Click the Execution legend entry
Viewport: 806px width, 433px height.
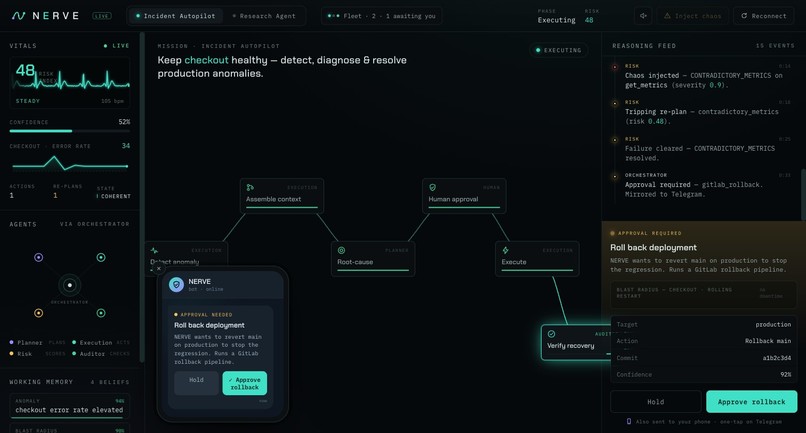click(x=101, y=342)
